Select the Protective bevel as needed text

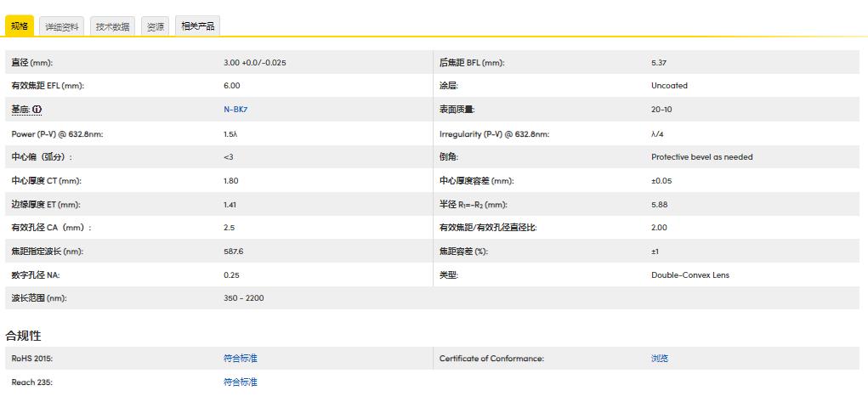[701, 157]
